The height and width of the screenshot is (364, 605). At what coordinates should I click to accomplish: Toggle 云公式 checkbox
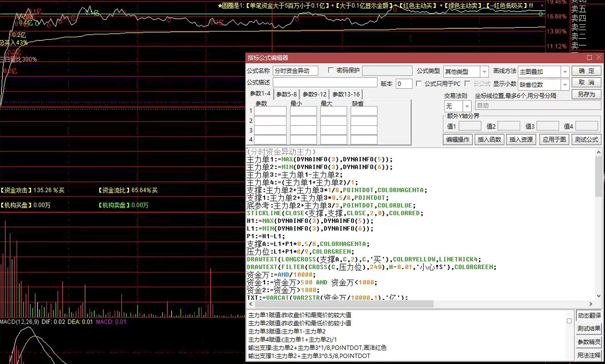[x=467, y=84]
